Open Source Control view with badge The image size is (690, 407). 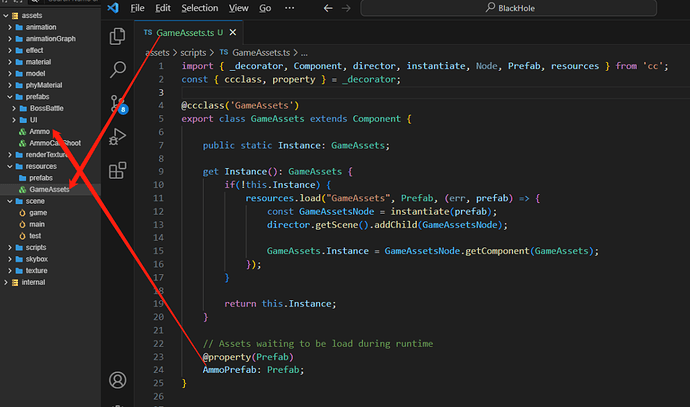118,103
